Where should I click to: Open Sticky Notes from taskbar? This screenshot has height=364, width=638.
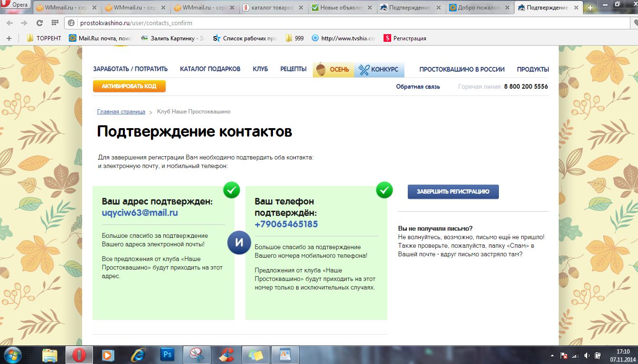point(255,355)
